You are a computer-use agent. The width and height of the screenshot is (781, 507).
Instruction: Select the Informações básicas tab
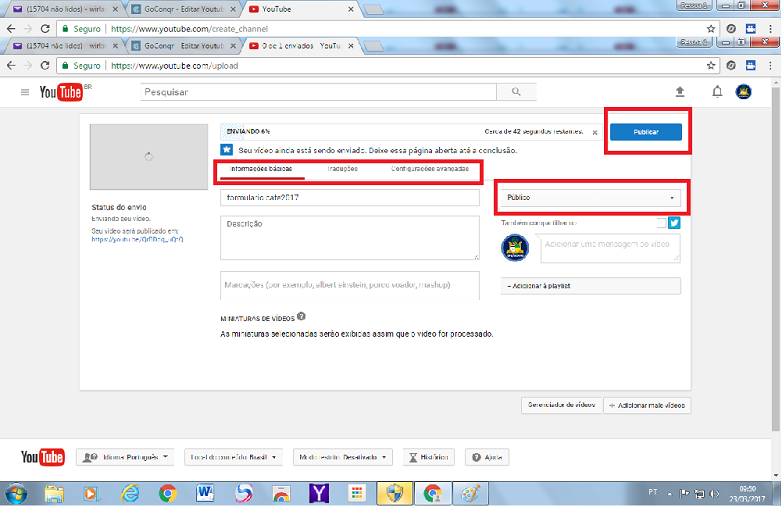click(x=261, y=169)
